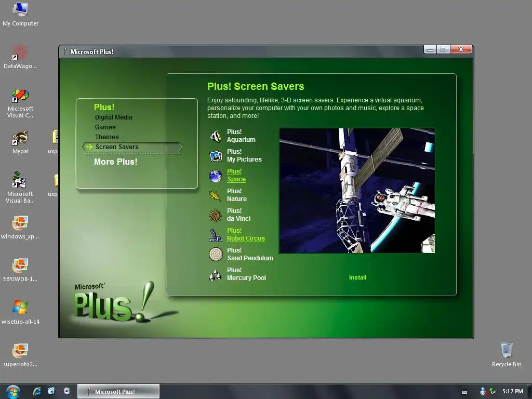
Task: Launch Windows Media Player from quick launch
Action: [67, 391]
